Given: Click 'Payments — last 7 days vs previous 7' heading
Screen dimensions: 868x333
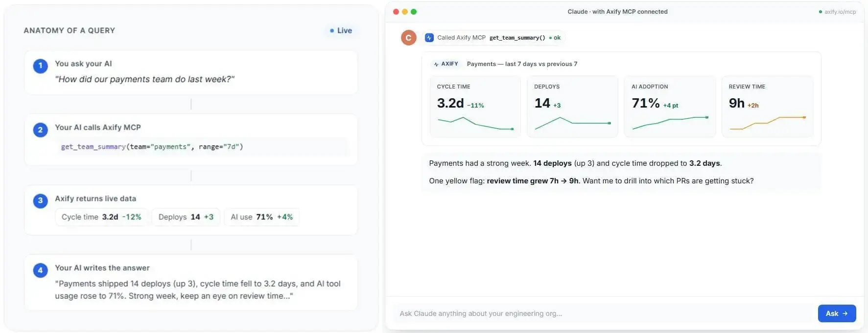Looking at the screenshot, I should pos(522,64).
